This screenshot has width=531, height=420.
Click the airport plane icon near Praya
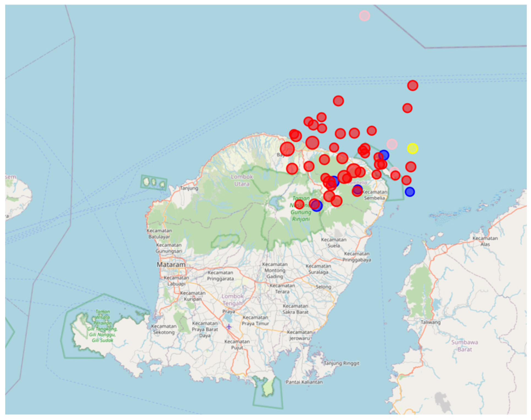[x=229, y=327]
